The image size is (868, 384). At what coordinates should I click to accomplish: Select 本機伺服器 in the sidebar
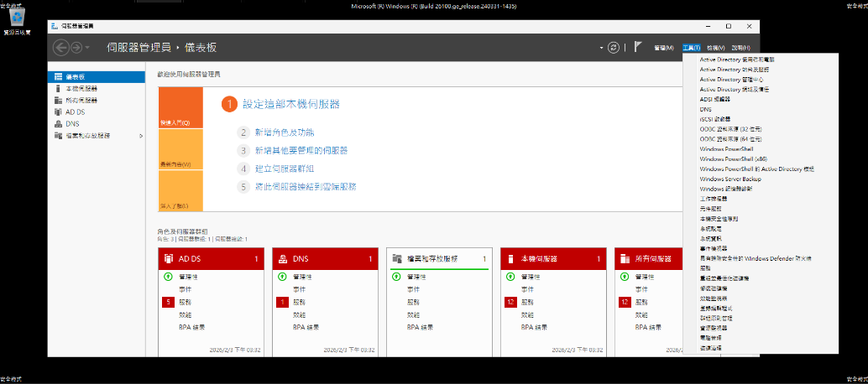point(97,88)
